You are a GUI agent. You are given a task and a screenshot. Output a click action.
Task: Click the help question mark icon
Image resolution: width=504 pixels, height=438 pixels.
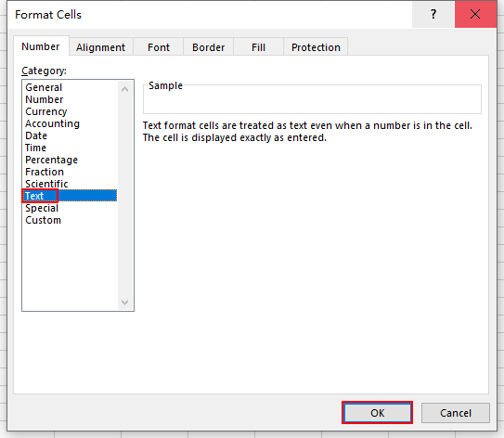pos(433,15)
